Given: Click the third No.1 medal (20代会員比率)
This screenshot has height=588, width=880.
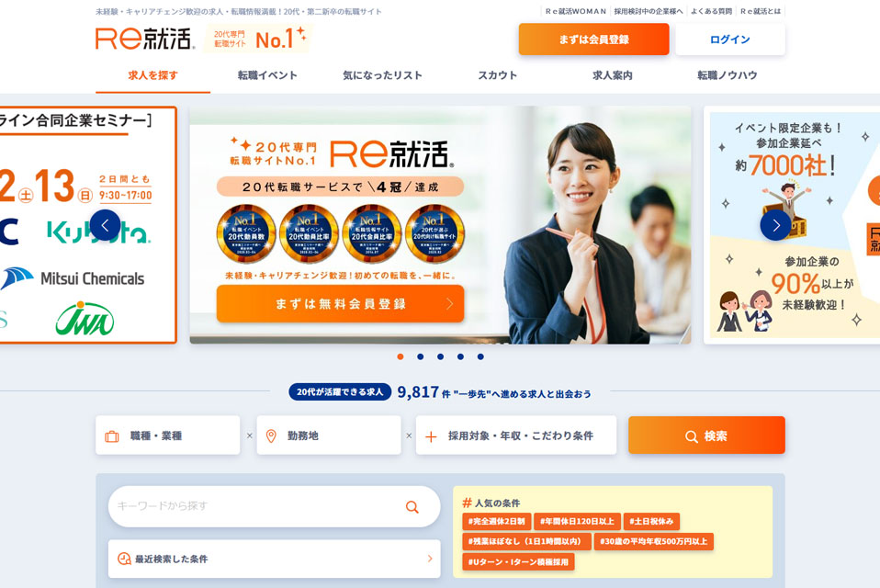Looking at the screenshot, I should (x=371, y=233).
